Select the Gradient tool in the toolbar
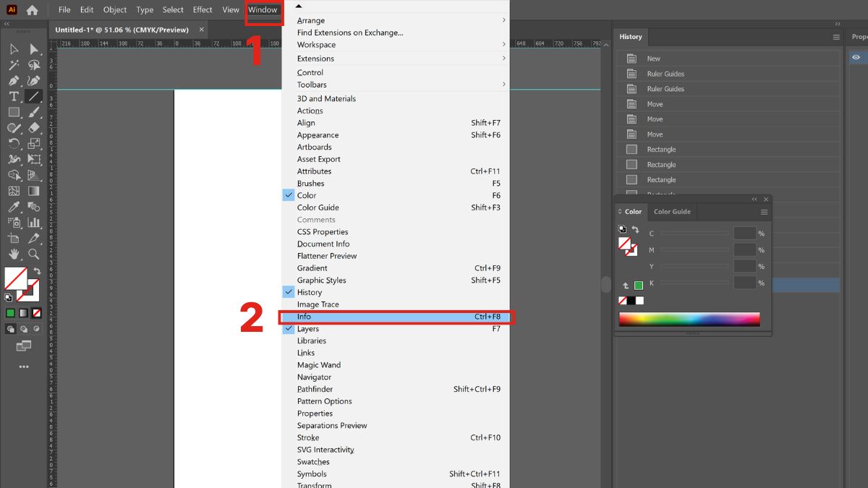Viewport: 868px width, 488px height. coord(34,192)
